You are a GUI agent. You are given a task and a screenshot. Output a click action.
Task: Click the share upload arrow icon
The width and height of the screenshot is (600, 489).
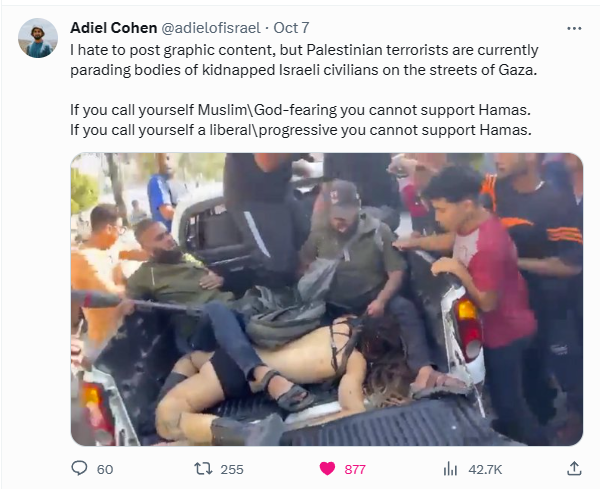coord(574,468)
